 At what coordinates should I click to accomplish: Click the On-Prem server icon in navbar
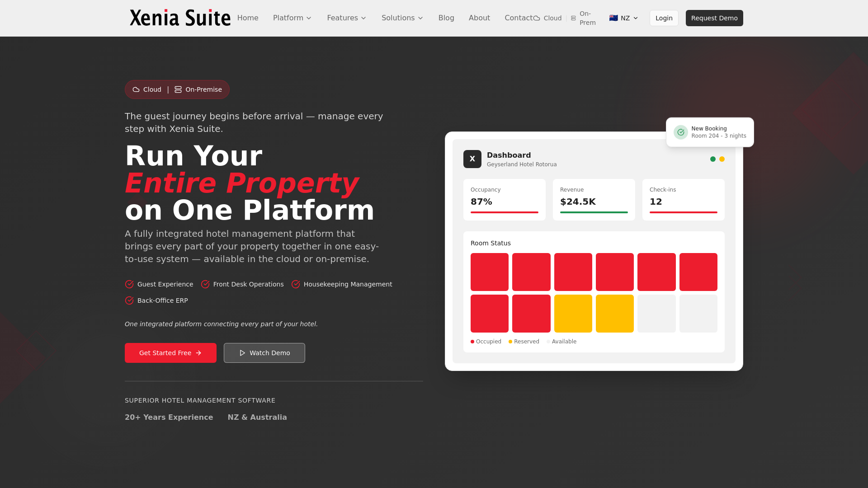573,18
